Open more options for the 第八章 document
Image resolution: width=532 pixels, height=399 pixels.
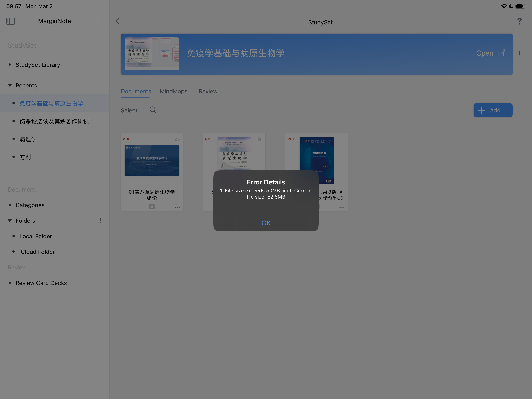click(177, 207)
